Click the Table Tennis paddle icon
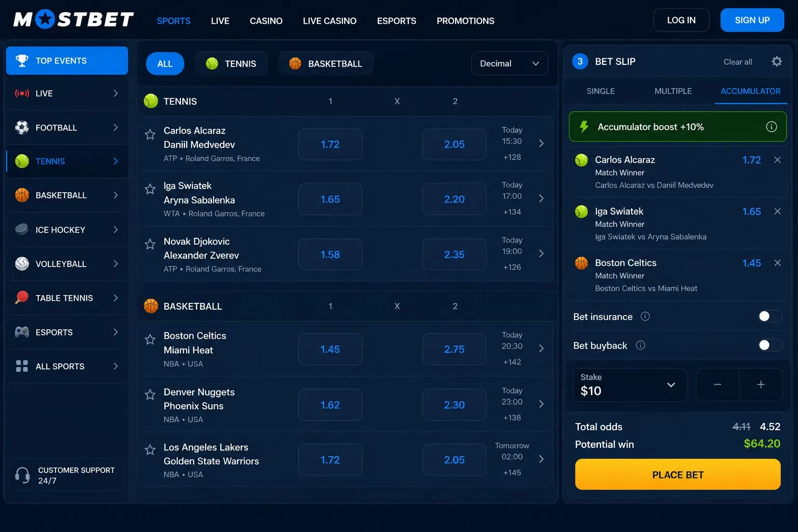This screenshot has height=532, width=798. 22,297
